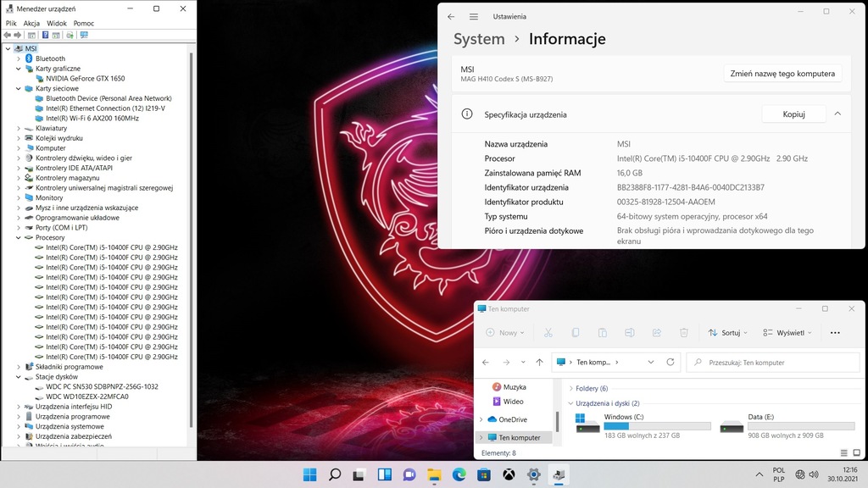Expand OneDrive in Explorer navigation pane
Viewport: 868px width, 488px height.
click(481, 419)
